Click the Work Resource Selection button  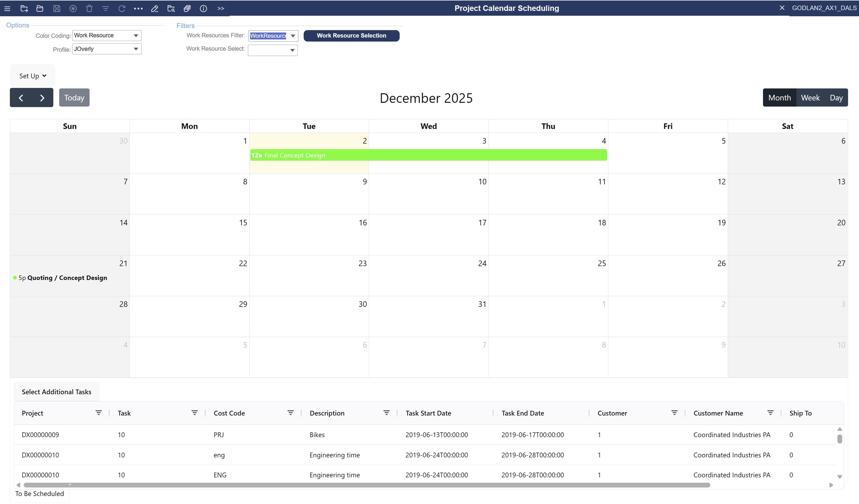pyautogui.click(x=351, y=35)
